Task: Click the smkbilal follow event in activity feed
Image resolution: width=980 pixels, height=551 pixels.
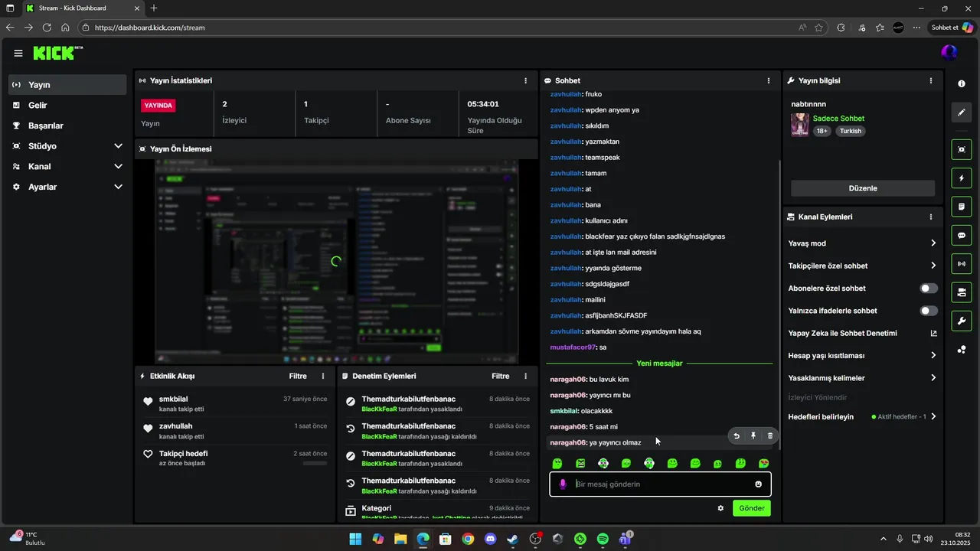Action: [236, 404]
